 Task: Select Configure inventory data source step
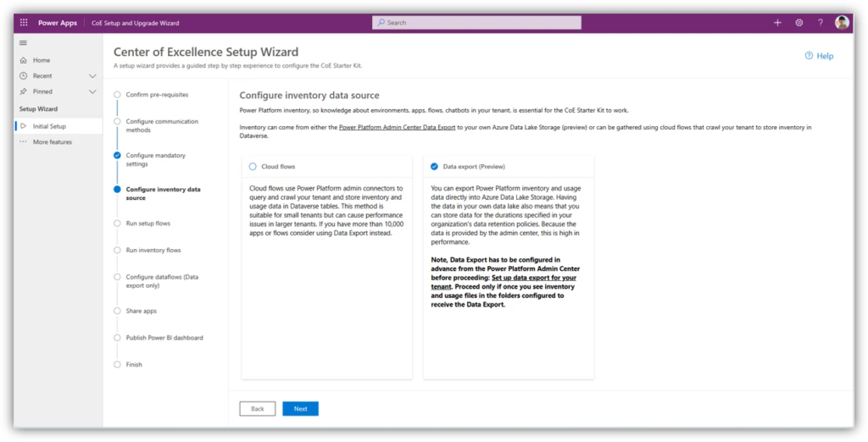[163, 194]
